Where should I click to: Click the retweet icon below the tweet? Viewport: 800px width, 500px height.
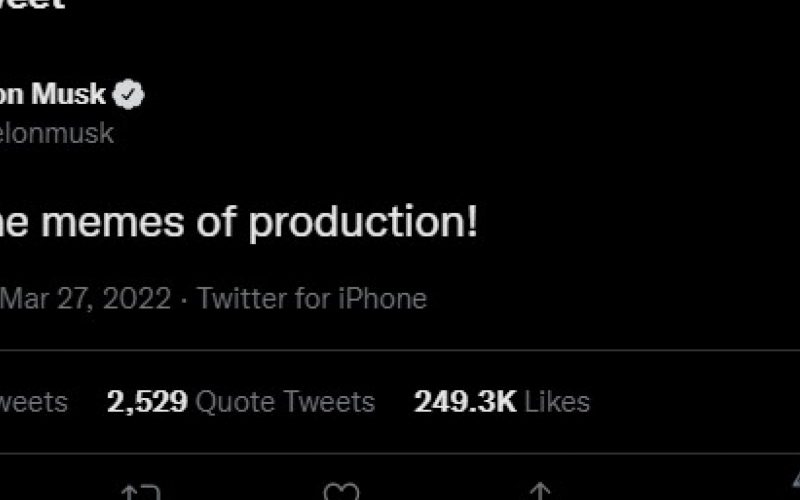(x=140, y=493)
